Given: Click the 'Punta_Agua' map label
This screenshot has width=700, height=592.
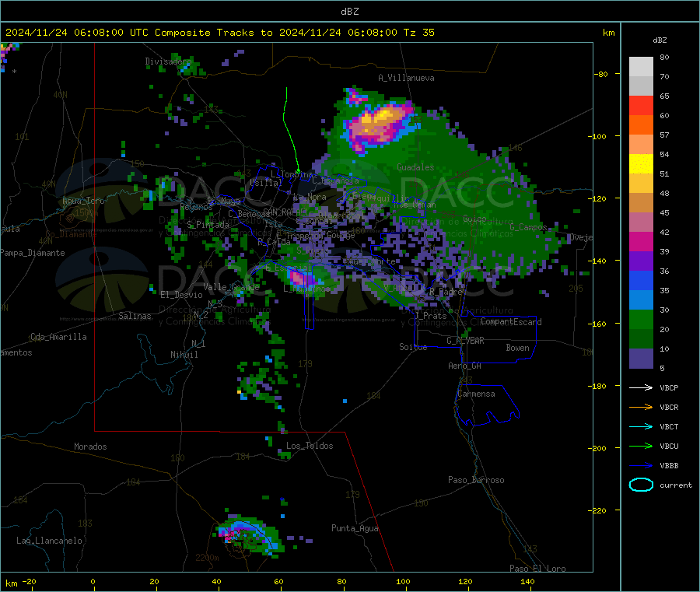Looking at the screenshot, I should pos(355,528).
